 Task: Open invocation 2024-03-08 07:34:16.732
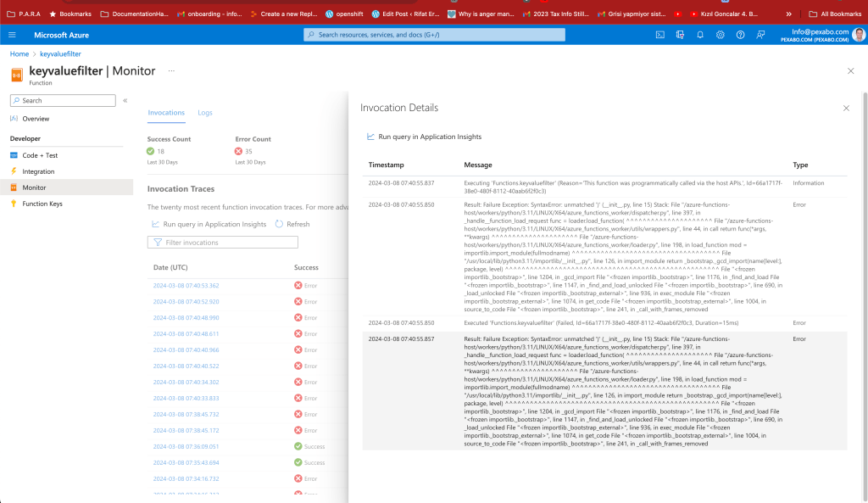186,478
